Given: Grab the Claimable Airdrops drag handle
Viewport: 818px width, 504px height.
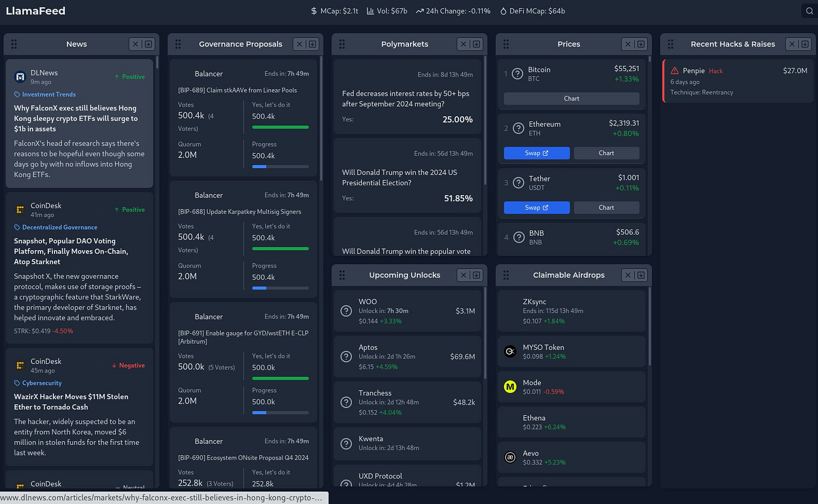Looking at the screenshot, I should click(506, 275).
